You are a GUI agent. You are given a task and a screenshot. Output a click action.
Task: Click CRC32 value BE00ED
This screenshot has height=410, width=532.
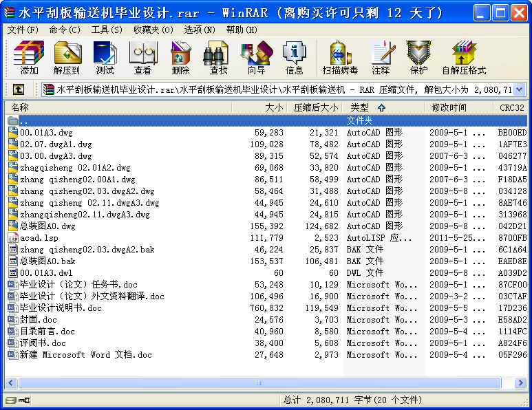tap(512, 132)
